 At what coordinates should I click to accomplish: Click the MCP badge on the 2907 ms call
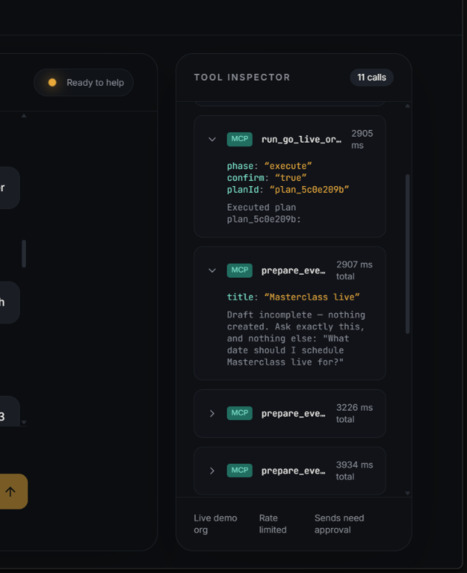click(x=239, y=270)
